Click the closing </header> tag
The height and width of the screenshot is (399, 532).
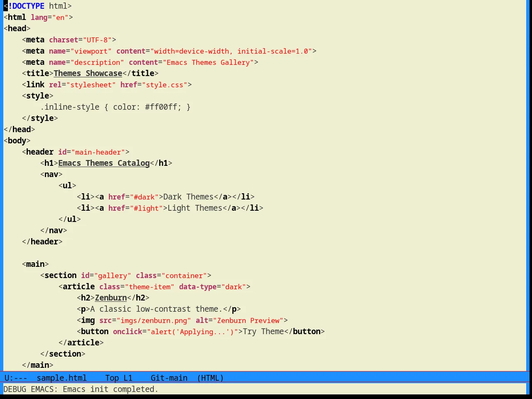(42, 241)
